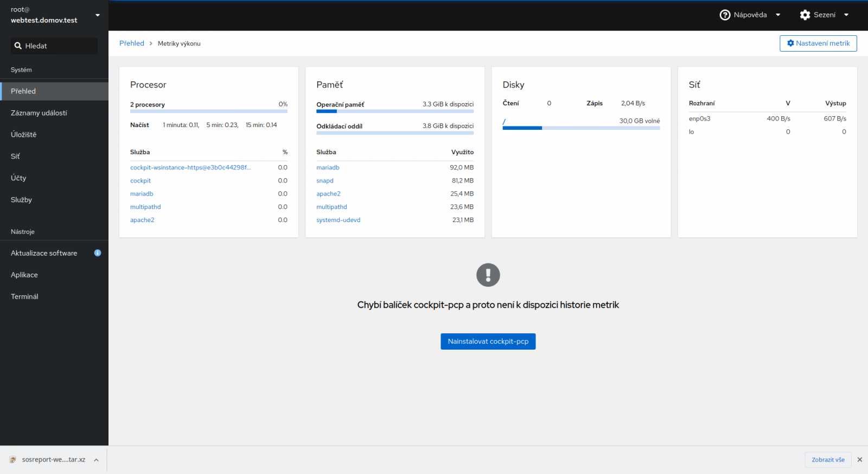
Task: Click the software update info badge
Action: tap(98, 253)
